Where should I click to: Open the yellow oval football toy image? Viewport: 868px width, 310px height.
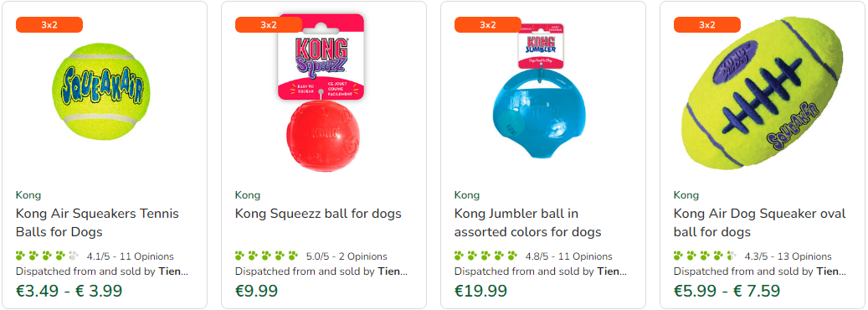pos(764,93)
